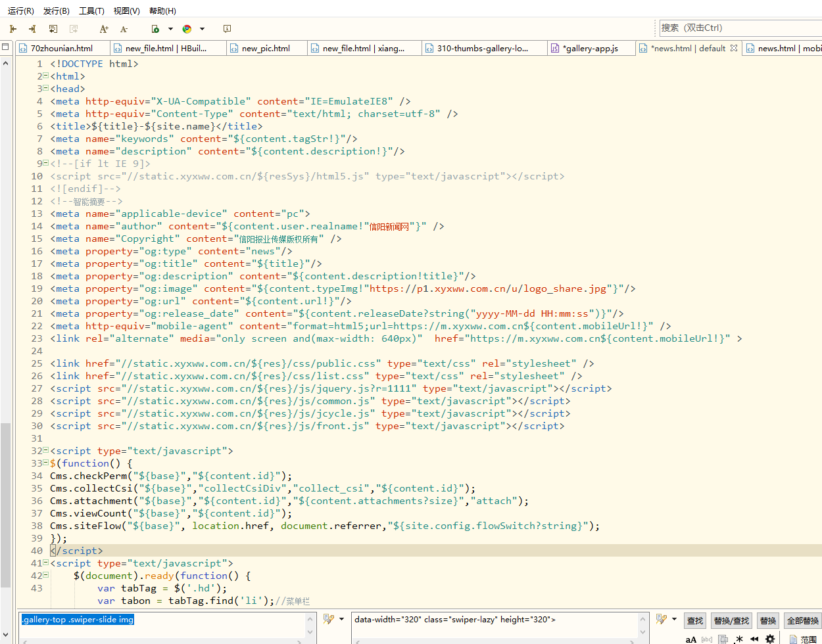Click the Chrome browser preview icon
This screenshot has width=822, height=644.
click(187, 29)
